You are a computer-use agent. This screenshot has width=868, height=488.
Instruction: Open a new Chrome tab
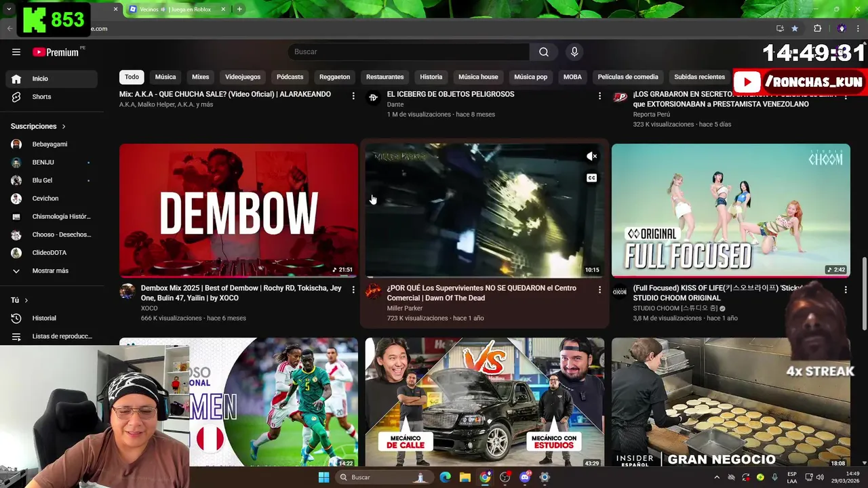[x=239, y=9]
